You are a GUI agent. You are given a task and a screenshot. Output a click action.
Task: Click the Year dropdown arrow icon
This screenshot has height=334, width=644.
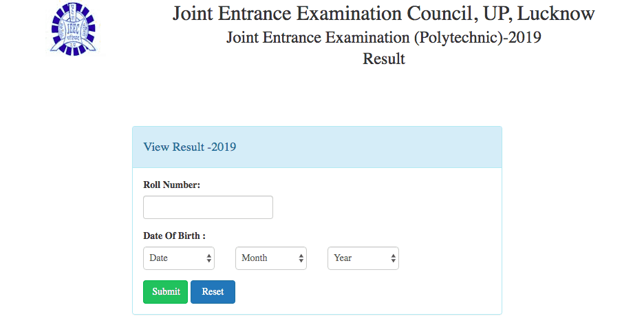(x=393, y=258)
